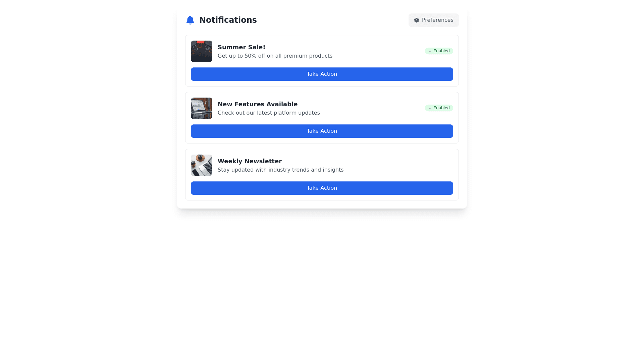
Task: Click the latest platform updates description
Action: point(268,113)
